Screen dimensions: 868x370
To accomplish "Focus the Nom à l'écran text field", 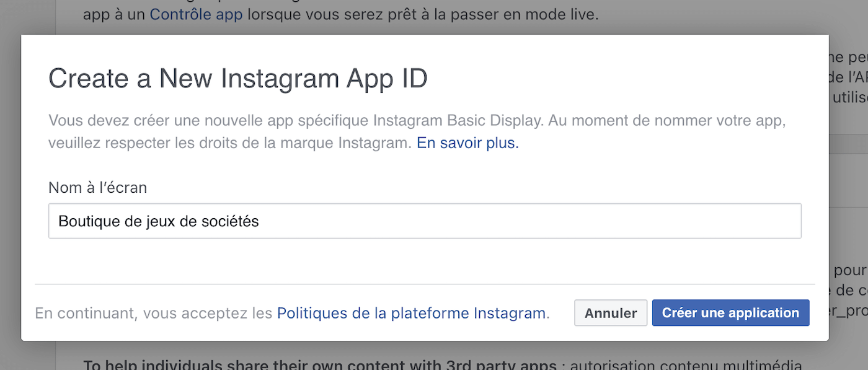I will click(425, 221).
